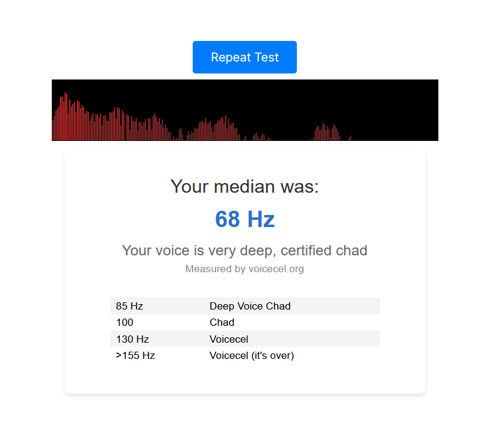
Task: Click the 68 Hz median result
Action: [x=244, y=219]
